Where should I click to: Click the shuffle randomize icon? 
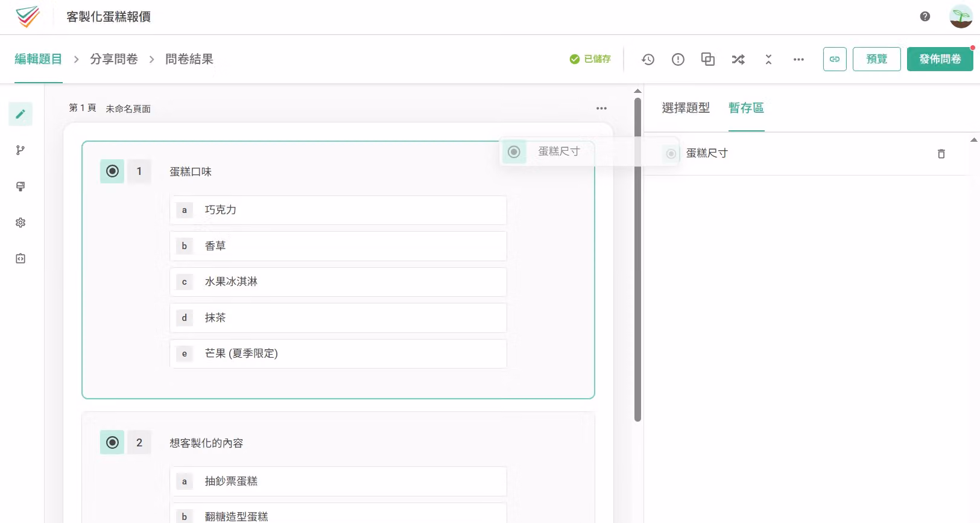pos(738,59)
